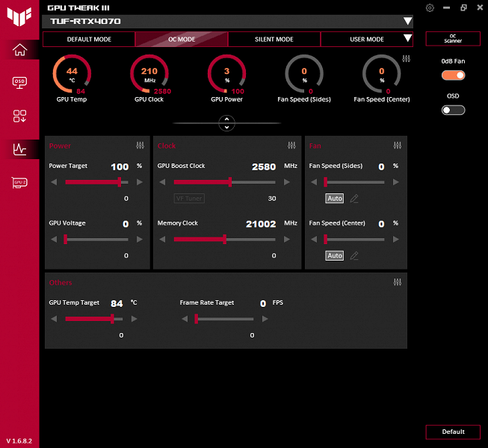Open the User Mode profile dropdown arrow
This screenshot has height=448, width=488.
tap(407, 38)
